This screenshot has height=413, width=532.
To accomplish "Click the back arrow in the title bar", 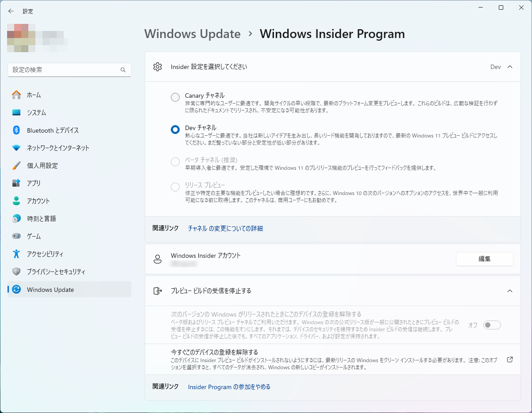I will (11, 11).
